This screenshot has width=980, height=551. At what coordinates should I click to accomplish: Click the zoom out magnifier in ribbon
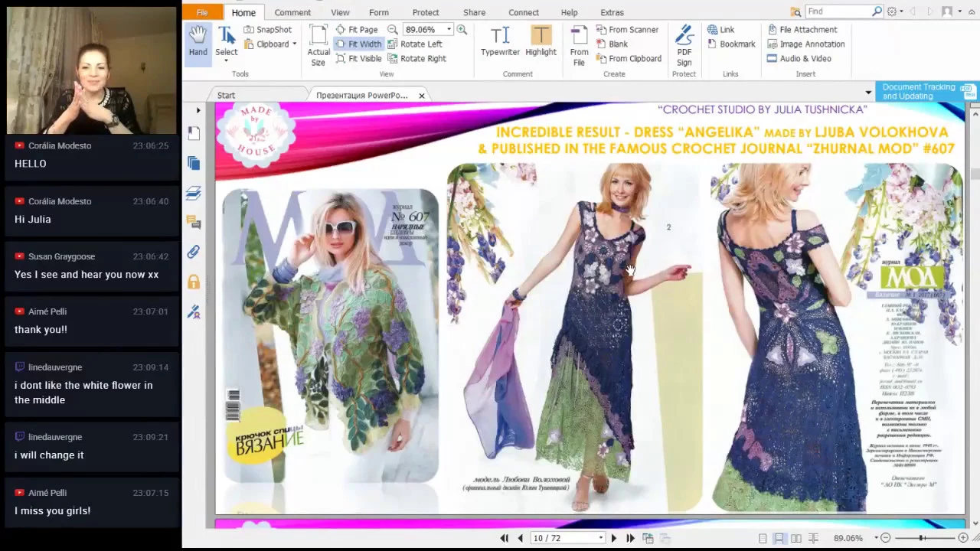point(392,29)
